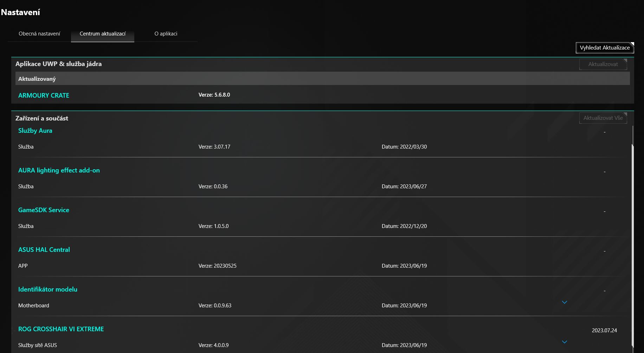Open the ROG CROSSHAIR VI EXTREME entry
This screenshot has width=644, height=353.
pos(61,329)
